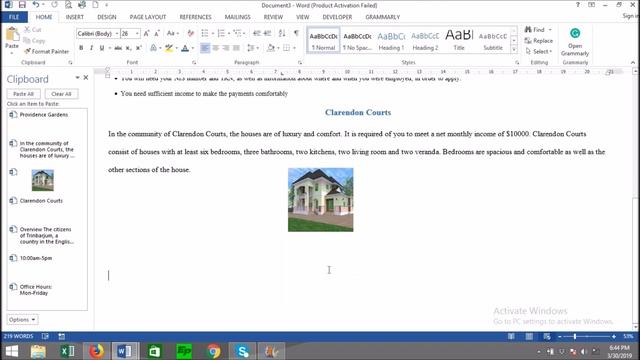Click the Undo arrow icon
The image size is (640, 360).
(x=36, y=5)
